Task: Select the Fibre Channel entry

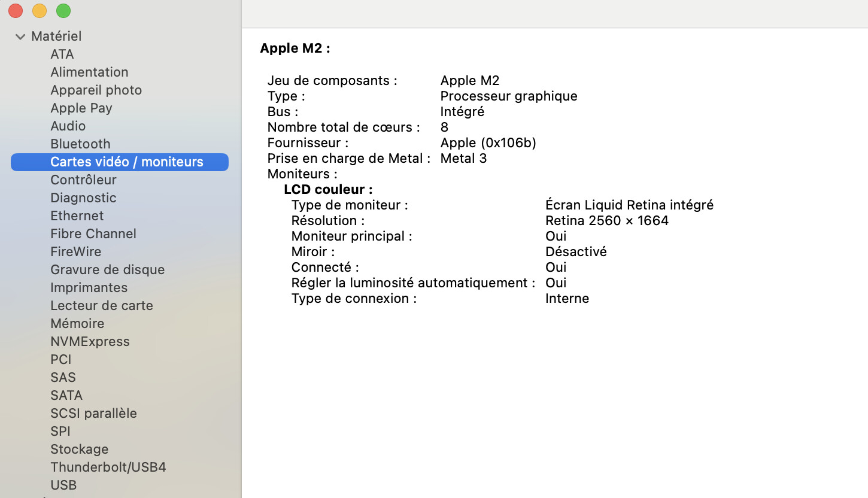Action: 93,233
